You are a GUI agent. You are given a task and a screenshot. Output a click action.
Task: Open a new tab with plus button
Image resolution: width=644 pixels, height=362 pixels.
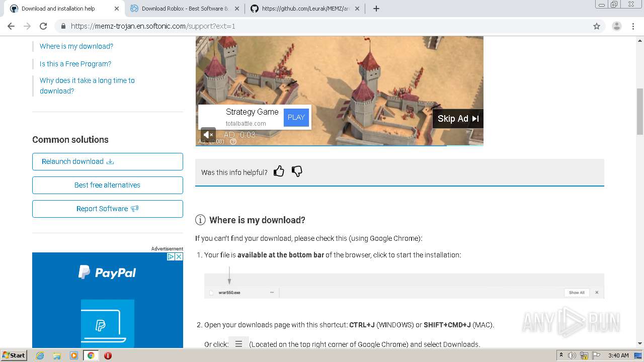(x=376, y=9)
